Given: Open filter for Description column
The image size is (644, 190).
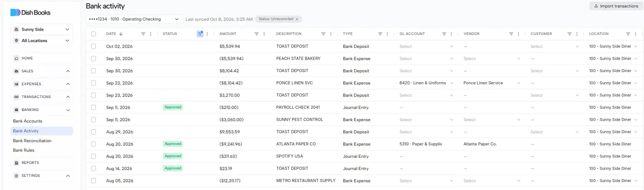Looking at the screenshot, I should pyautogui.click(x=323, y=34).
